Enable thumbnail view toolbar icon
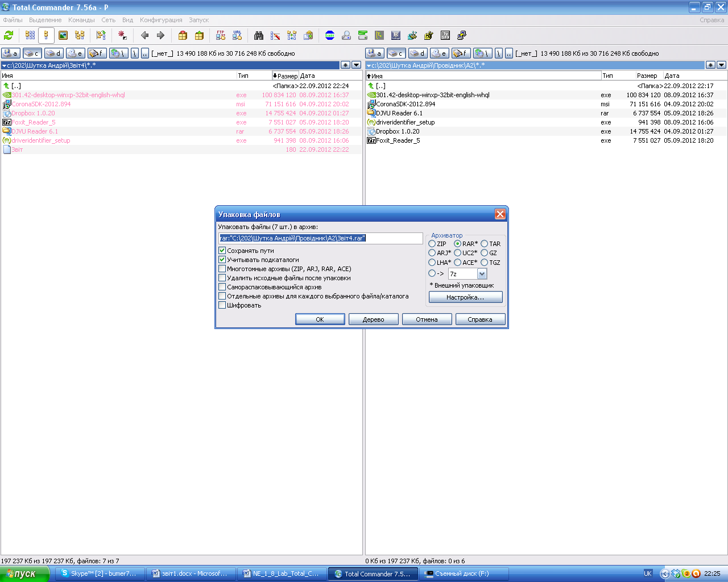Image resolution: width=728 pixels, height=582 pixels. tap(63, 35)
